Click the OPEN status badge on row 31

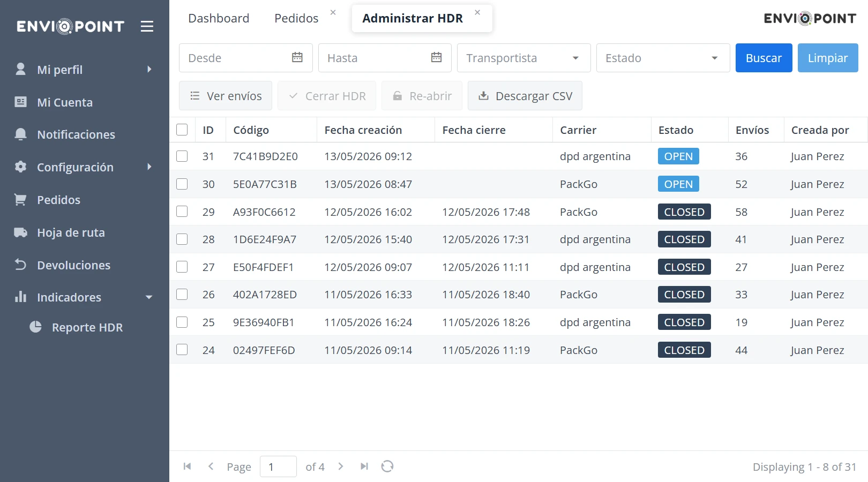(678, 156)
